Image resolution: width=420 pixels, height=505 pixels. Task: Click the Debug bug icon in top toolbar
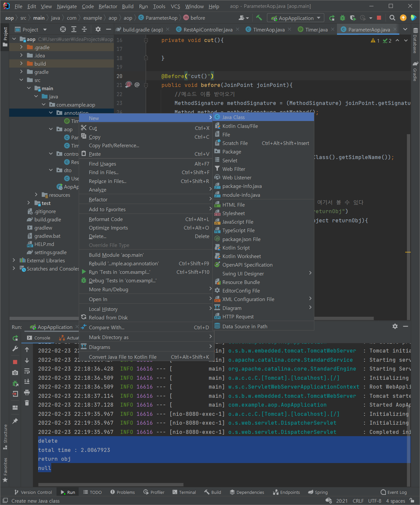click(x=343, y=18)
